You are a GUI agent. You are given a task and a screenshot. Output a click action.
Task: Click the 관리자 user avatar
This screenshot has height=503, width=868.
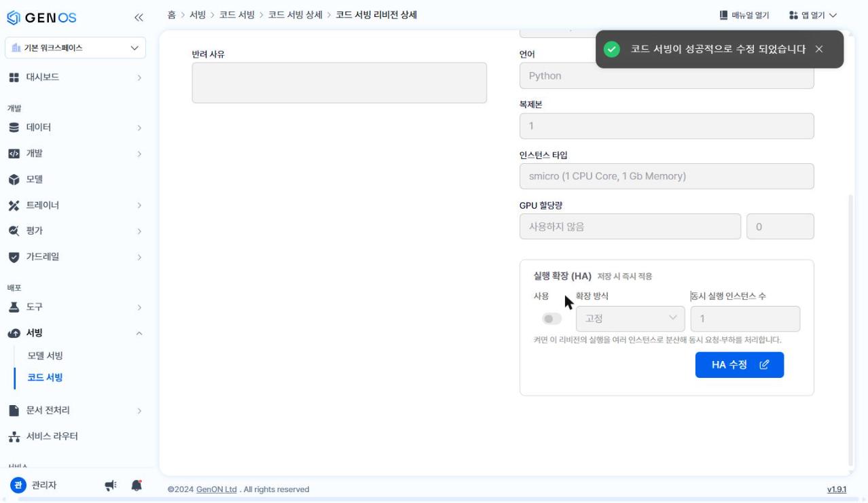[18, 485]
